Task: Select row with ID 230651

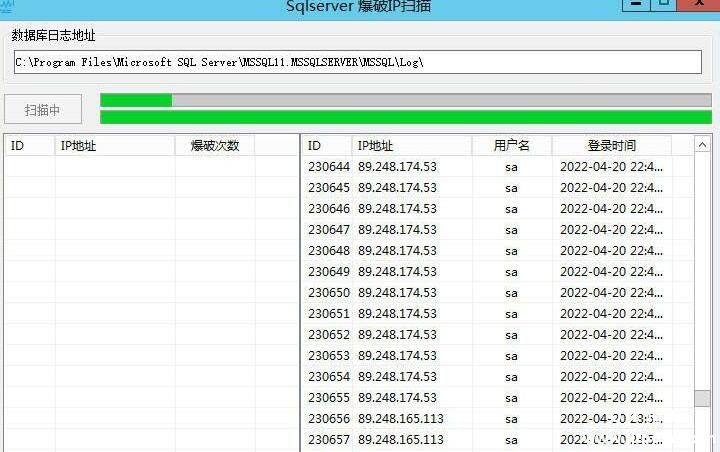Action: pos(498,313)
